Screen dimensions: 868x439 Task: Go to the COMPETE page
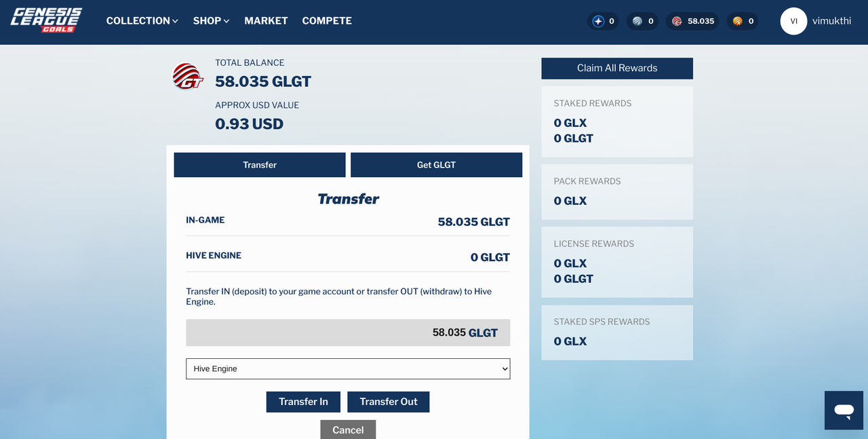pos(327,21)
